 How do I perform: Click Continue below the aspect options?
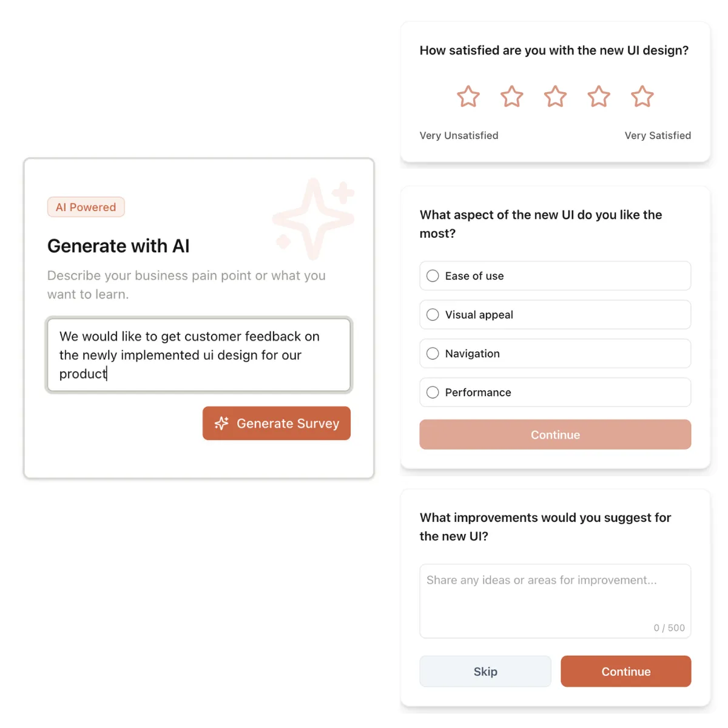(554, 434)
